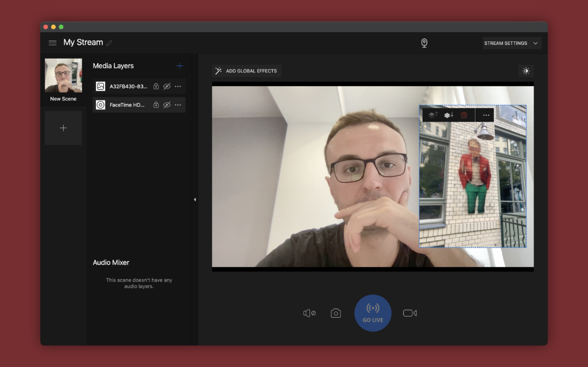Add a new media layer with plus icon
The height and width of the screenshot is (367, 588).
[x=179, y=66]
